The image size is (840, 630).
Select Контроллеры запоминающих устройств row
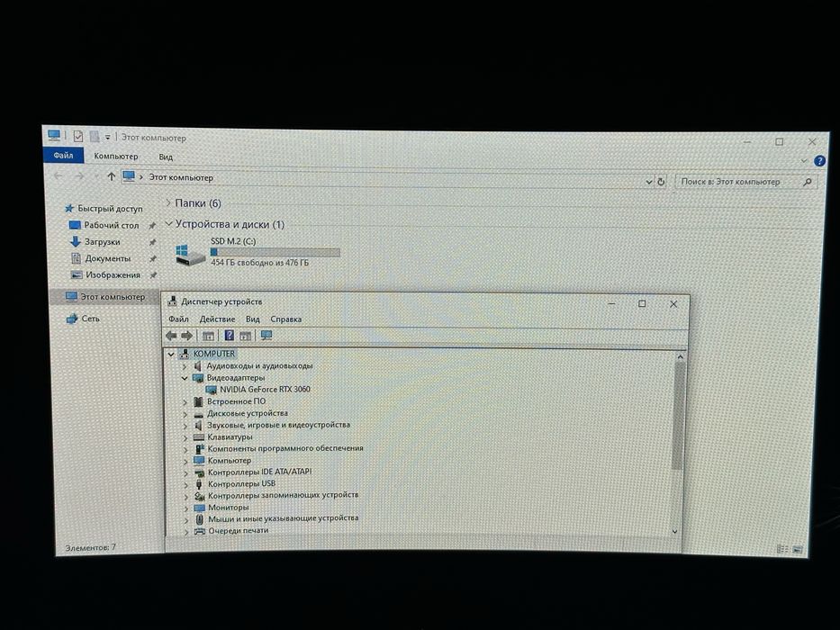pyautogui.click(x=283, y=496)
